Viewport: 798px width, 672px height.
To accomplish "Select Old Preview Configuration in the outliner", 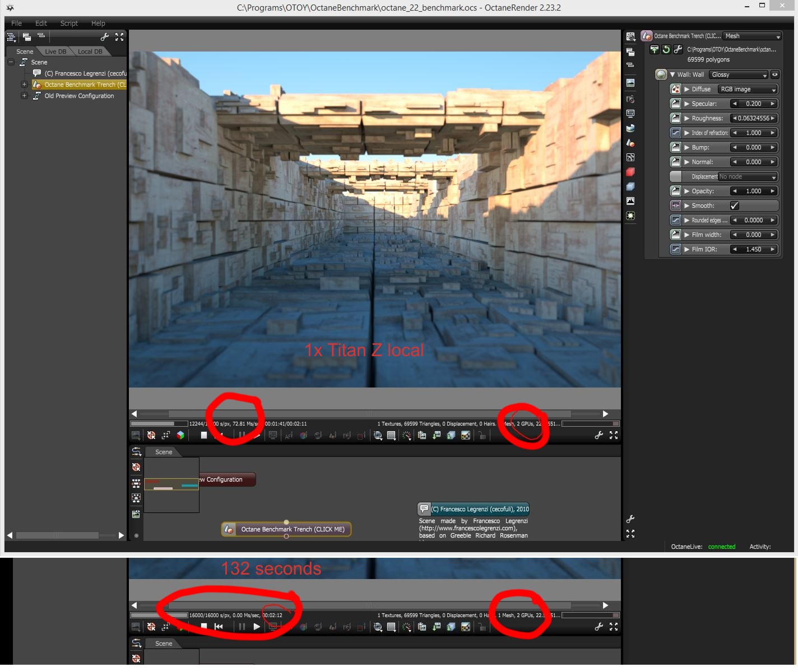I will pos(79,96).
